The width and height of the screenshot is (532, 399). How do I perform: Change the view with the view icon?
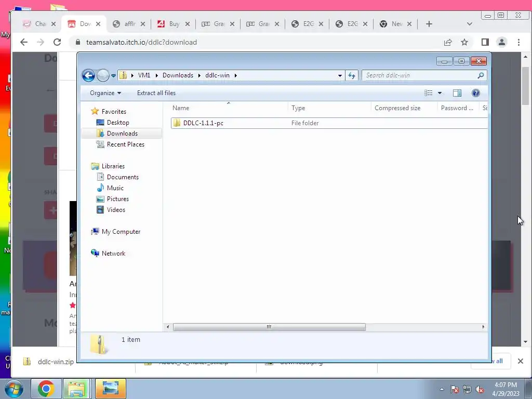pyautogui.click(x=429, y=93)
